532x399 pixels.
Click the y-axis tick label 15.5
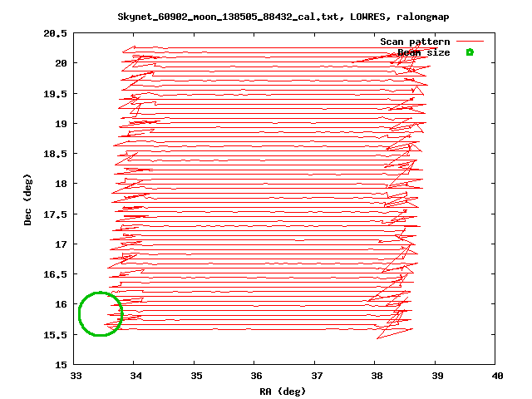coord(55,335)
